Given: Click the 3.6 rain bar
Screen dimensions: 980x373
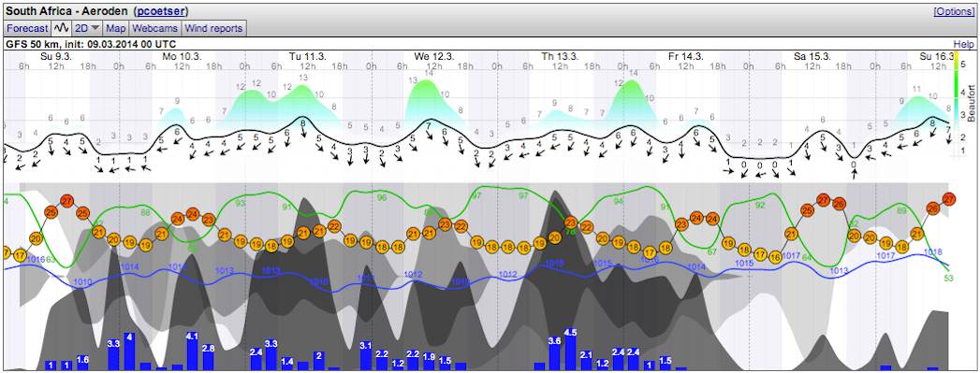Looking at the screenshot, I should (554, 354).
